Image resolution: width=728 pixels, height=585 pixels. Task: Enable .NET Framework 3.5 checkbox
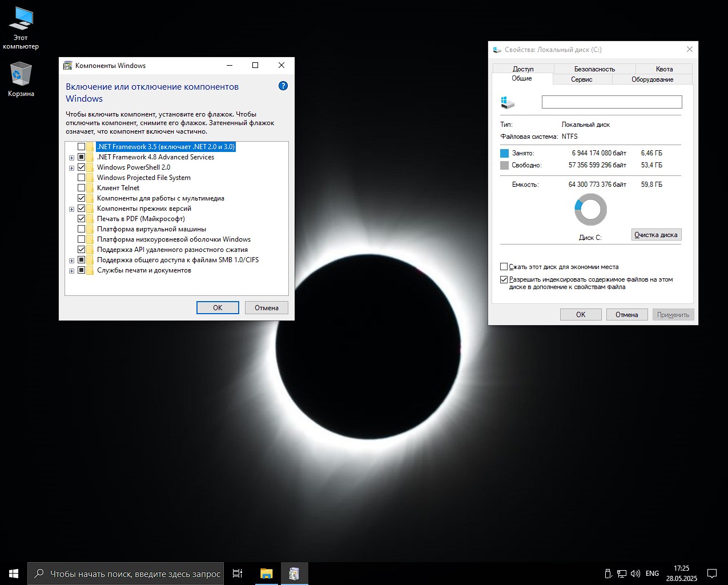pyautogui.click(x=81, y=147)
